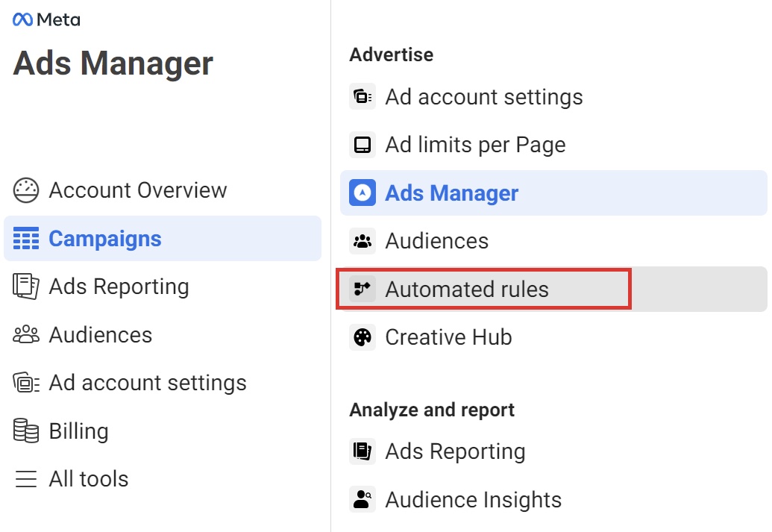Image resolution: width=772 pixels, height=532 pixels.
Task: Open Ad account settings in left sidebar
Action: (x=163, y=383)
